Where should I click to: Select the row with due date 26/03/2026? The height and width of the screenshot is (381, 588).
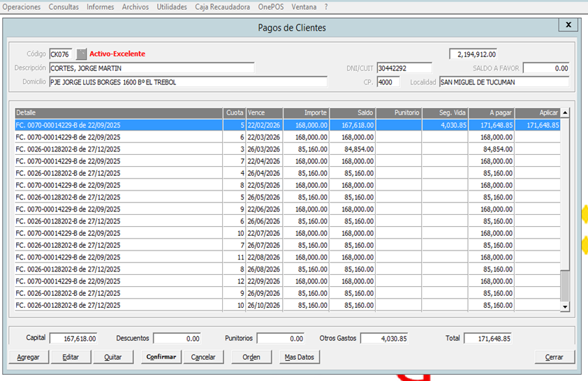tap(288, 149)
